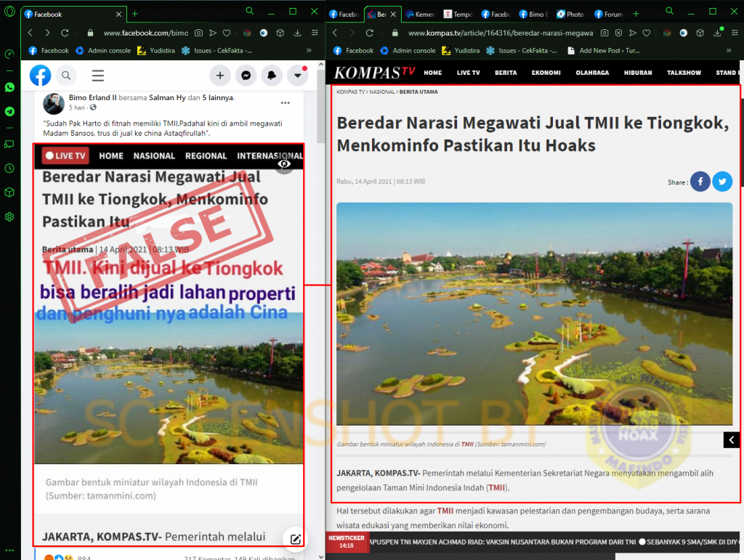Viewport: 744px width, 560px height.
Task: Click Facebook logo on the Facebook page
Action: (x=41, y=76)
